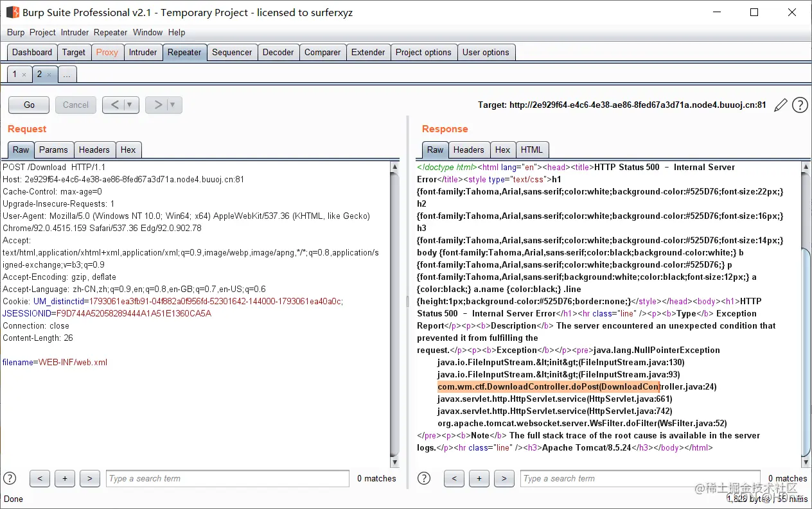Click Response search help question icon
This screenshot has width=812, height=509.
click(424, 478)
